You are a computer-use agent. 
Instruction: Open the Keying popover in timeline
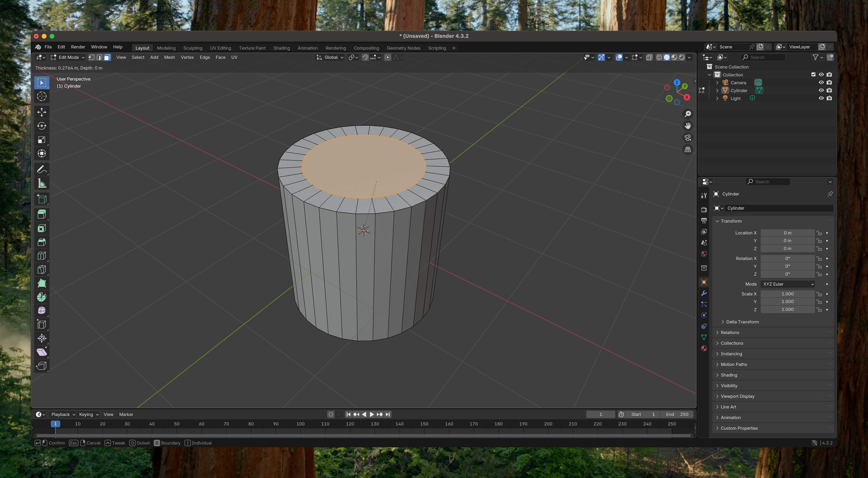tap(89, 414)
